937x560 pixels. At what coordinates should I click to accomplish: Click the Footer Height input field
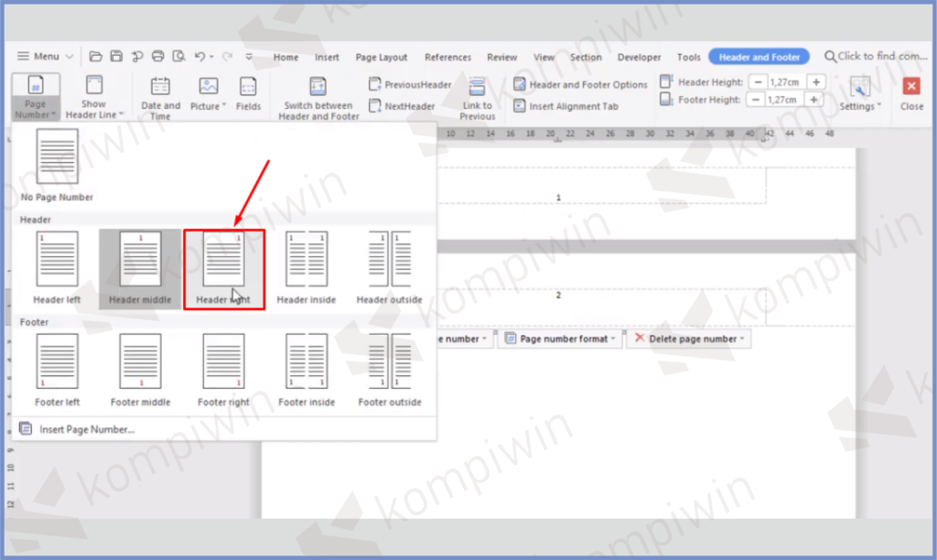(784, 100)
